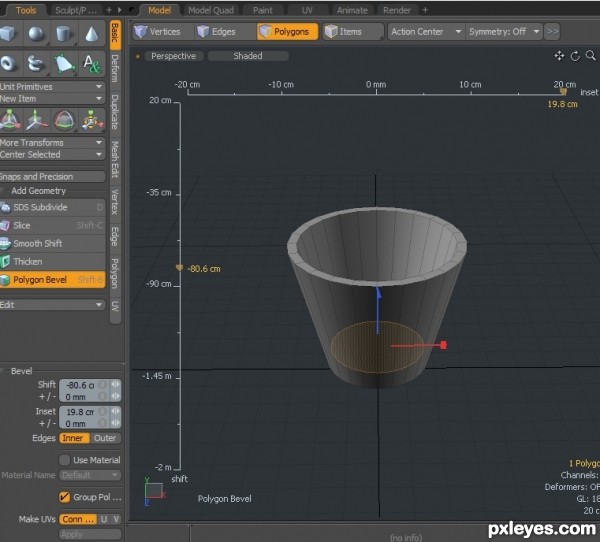Uncheck the Group Pol checkbox
Viewport: 600px width, 542px height.
[65, 497]
